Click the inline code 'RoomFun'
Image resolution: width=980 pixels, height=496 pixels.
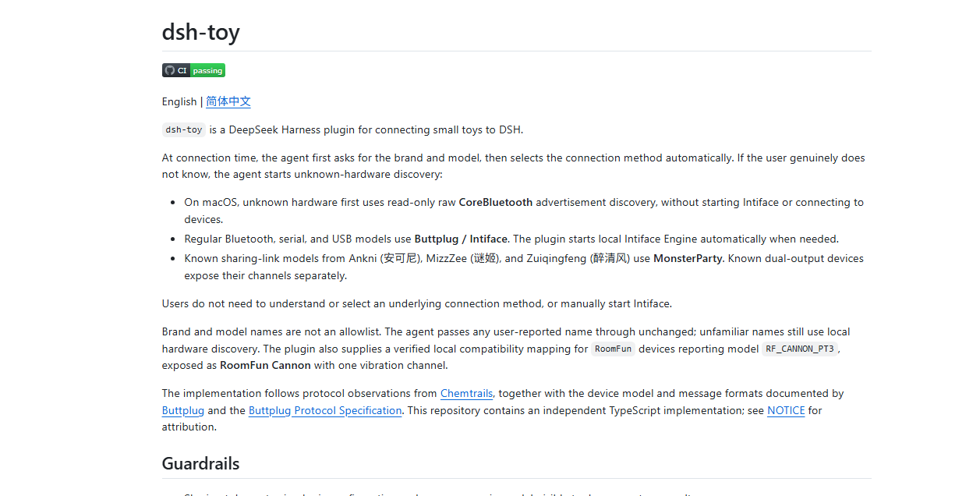click(614, 349)
